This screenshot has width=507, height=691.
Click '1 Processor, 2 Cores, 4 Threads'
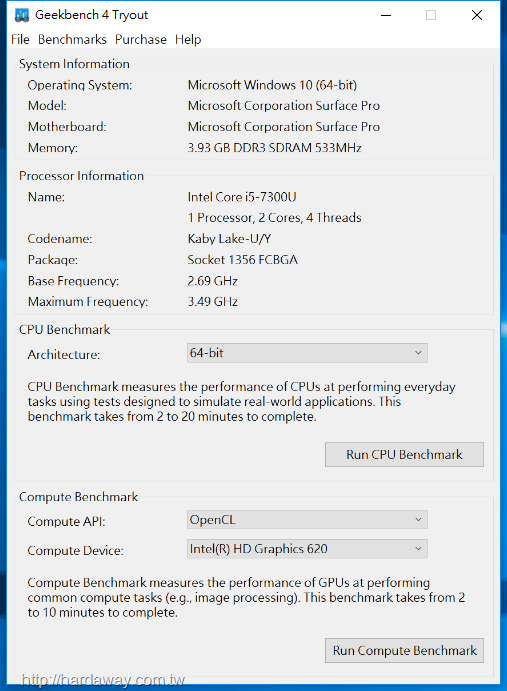[x=275, y=218]
